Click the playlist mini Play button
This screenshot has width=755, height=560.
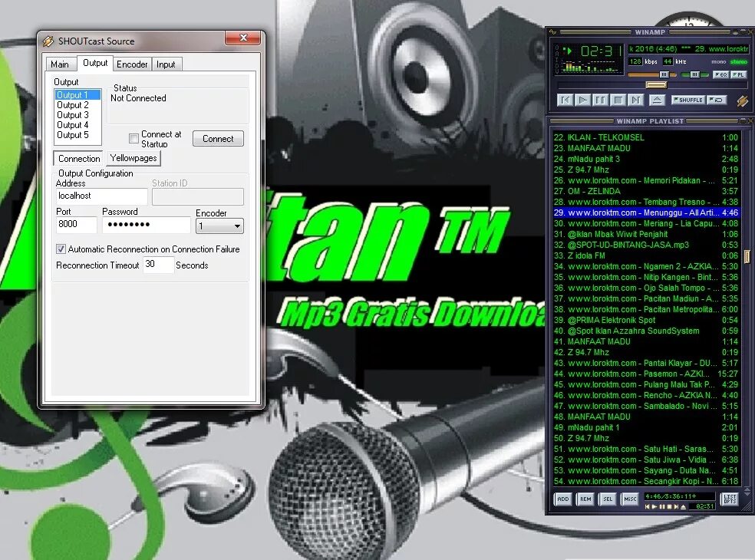pyautogui.click(x=654, y=506)
